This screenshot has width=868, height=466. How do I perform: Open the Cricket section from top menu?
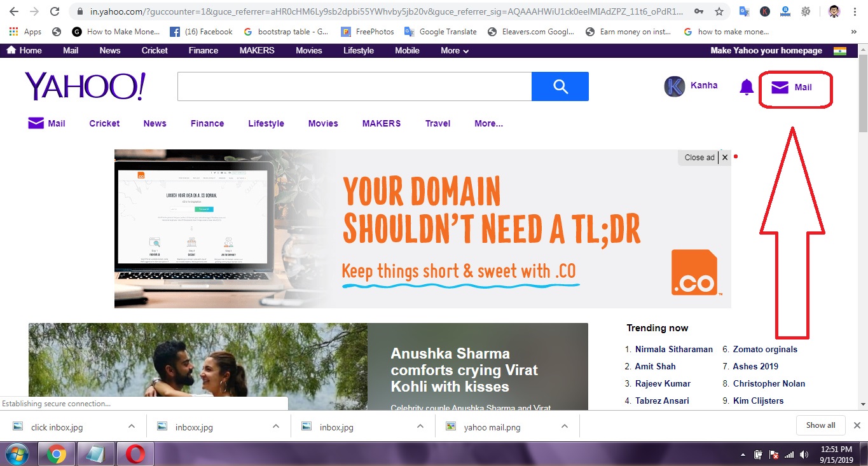tap(154, 50)
